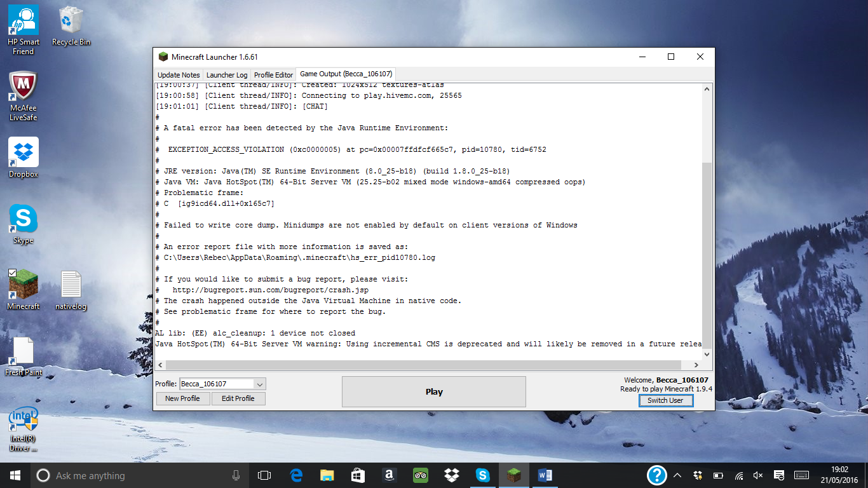The width and height of the screenshot is (868, 488).
Task: Switch to the Update Notes tab
Action: 179,75
